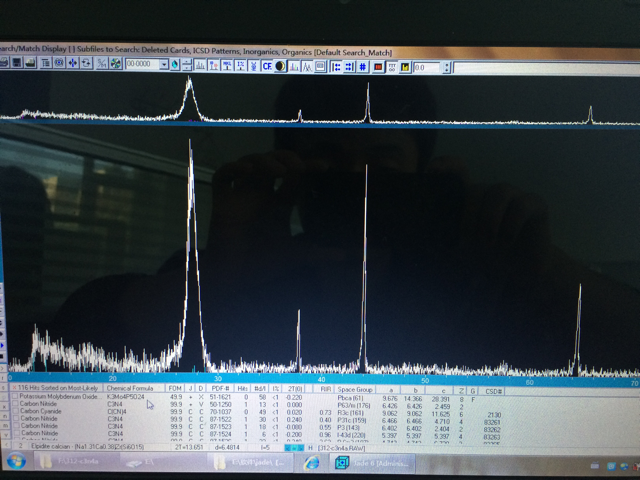This screenshot has height=480, width=640.
Task: Click the blue four-arrow move icon
Action: [x=73, y=63]
